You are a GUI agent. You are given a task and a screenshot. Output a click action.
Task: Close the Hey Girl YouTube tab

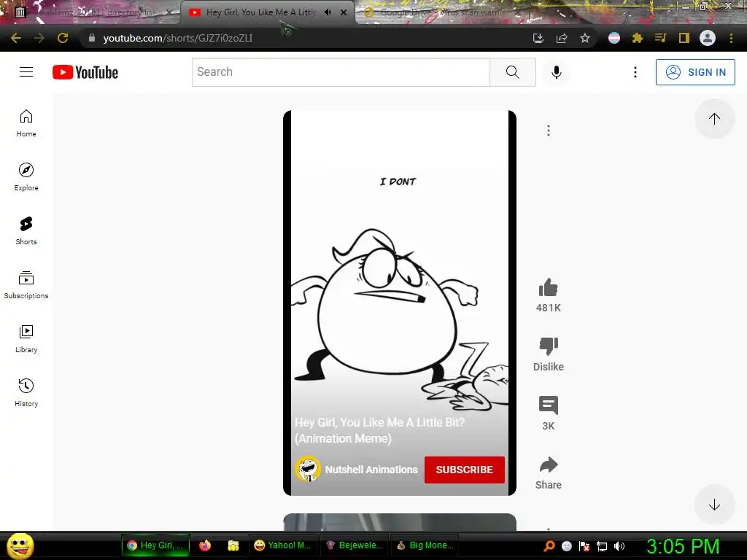[x=344, y=12]
